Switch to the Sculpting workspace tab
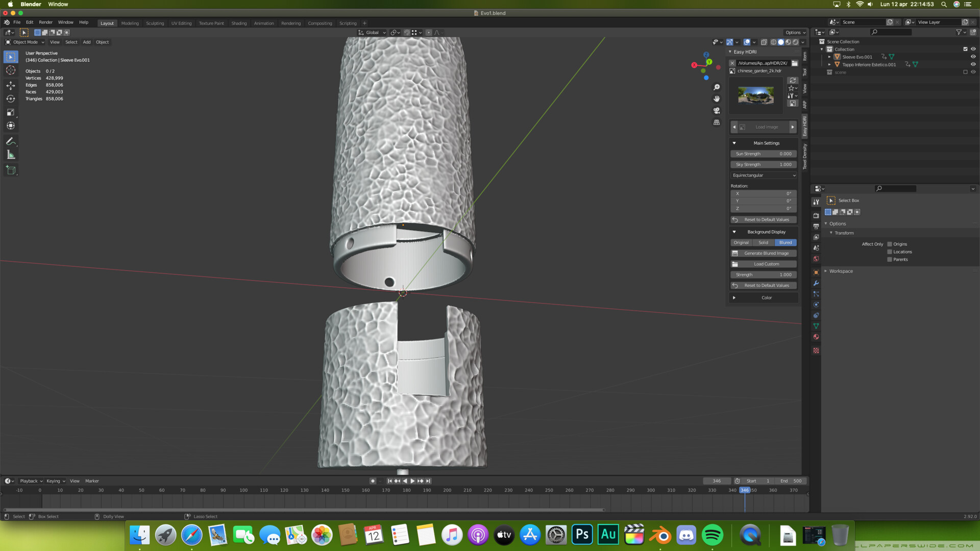Screen dimensions: 980x551 (x=155, y=23)
